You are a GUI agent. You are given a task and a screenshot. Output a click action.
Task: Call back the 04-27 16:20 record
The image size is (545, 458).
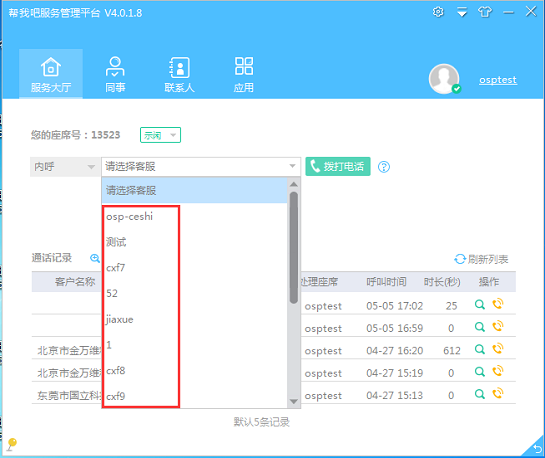[498, 349]
